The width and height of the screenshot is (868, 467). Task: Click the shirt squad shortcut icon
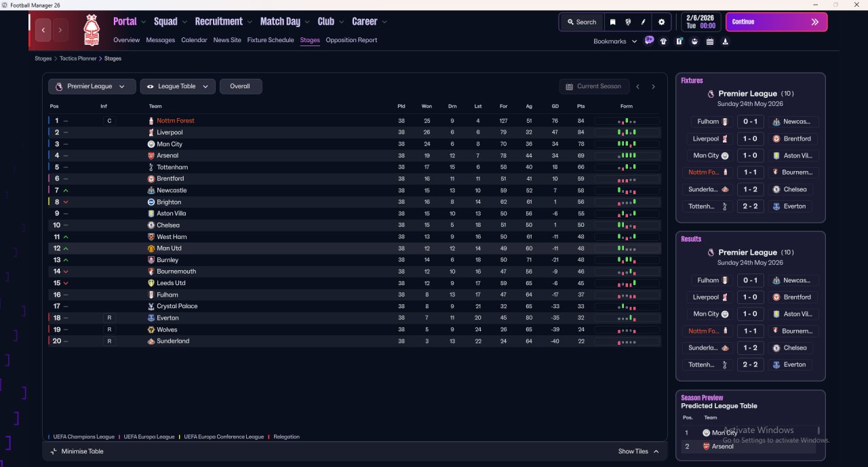click(x=663, y=41)
